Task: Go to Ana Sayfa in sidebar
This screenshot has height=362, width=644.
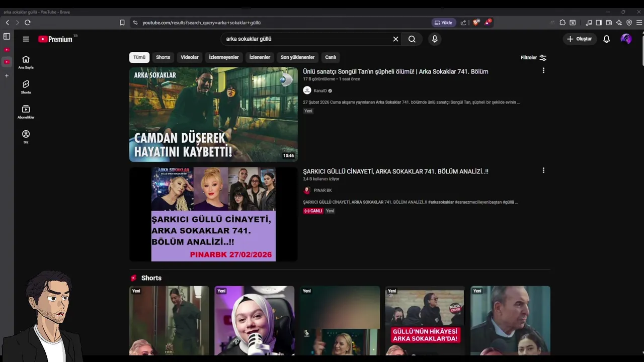Action: click(26, 62)
